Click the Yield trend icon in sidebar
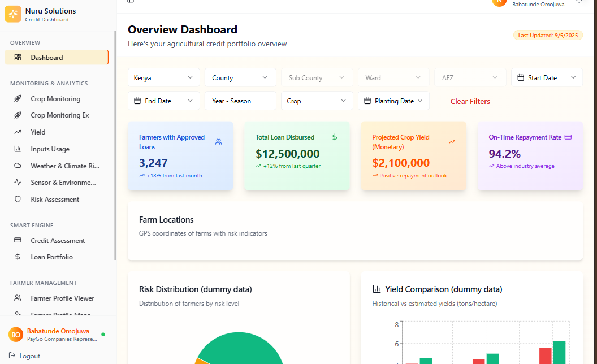The width and height of the screenshot is (597, 364). click(x=18, y=132)
